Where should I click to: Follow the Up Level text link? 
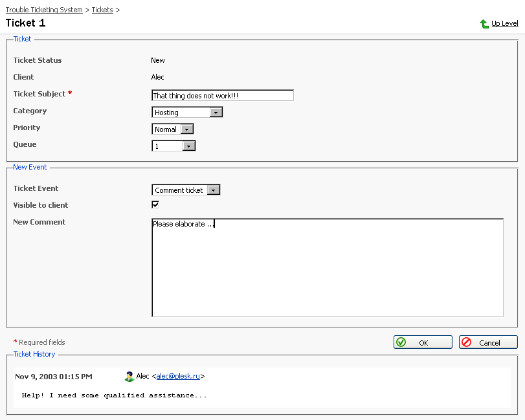[x=504, y=23]
